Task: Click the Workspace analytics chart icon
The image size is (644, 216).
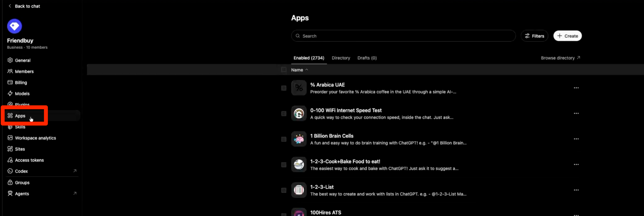Action: click(x=10, y=138)
